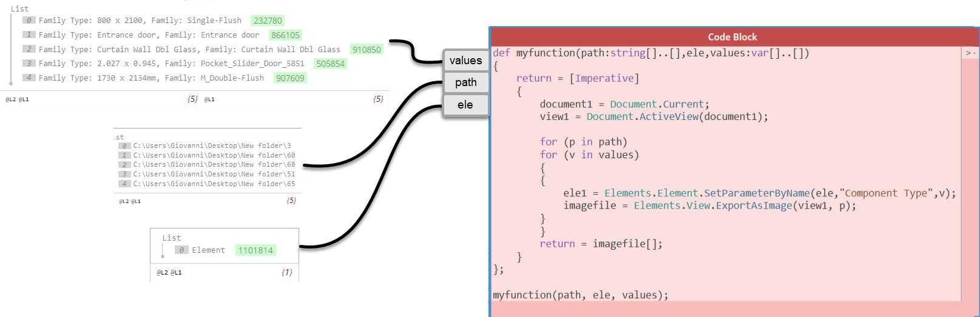Click the '@L2 @L1' level label under path list
This screenshot has height=317, width=980.
130,201
